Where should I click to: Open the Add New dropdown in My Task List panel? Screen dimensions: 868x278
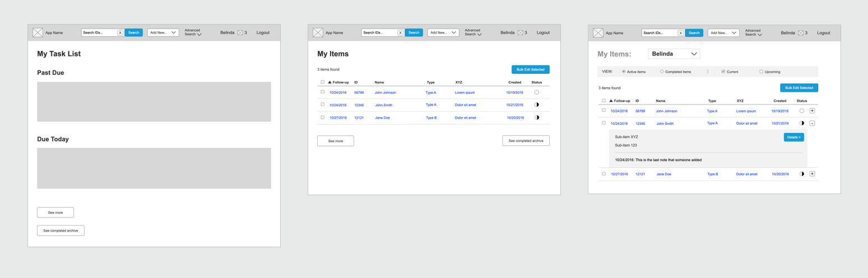tap(163, 33)
